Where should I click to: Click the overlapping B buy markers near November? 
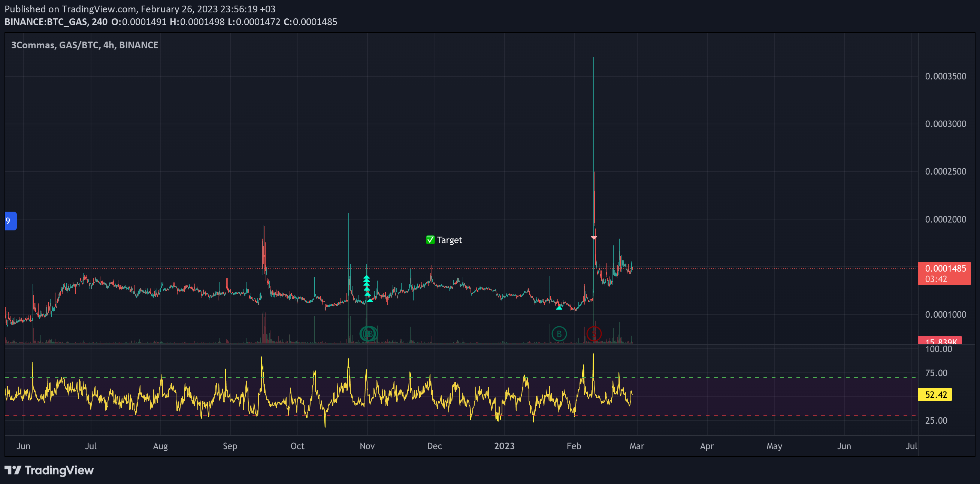pos(369,334)
